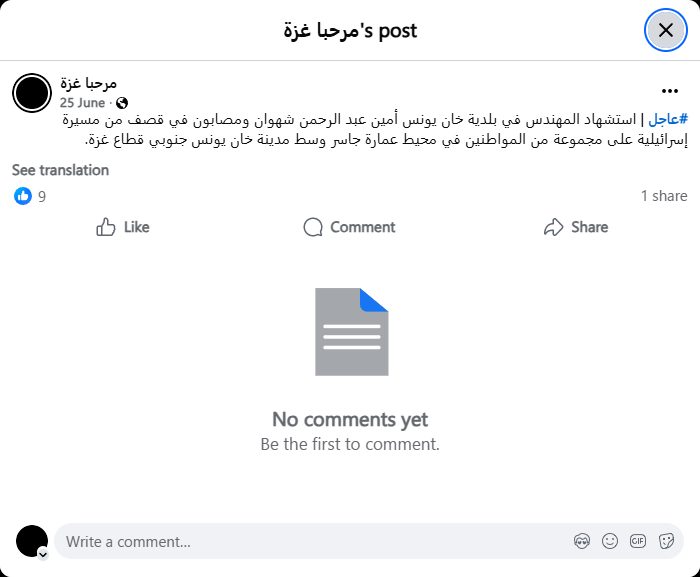
Task: Click the post author's profile picture
Action: [32, 92]
